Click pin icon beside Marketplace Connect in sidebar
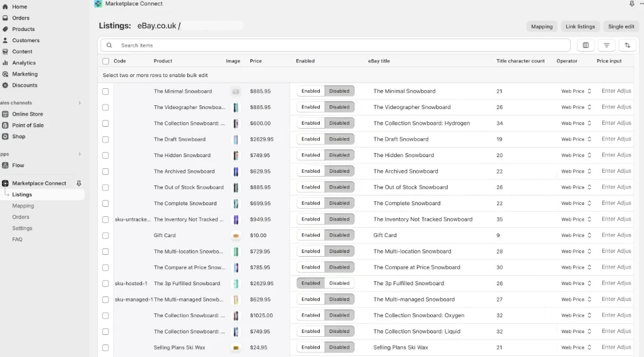This screenshot has width=644, height=357. (79, 183)
